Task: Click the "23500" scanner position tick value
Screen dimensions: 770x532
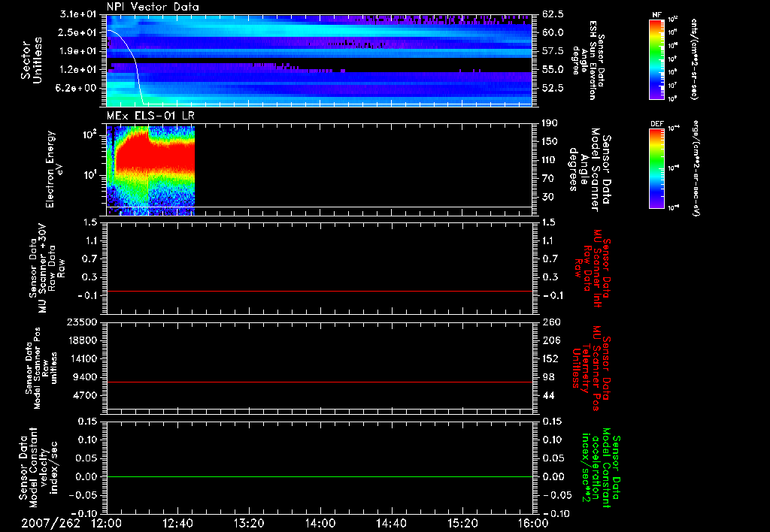Action: tap(82, 322)
